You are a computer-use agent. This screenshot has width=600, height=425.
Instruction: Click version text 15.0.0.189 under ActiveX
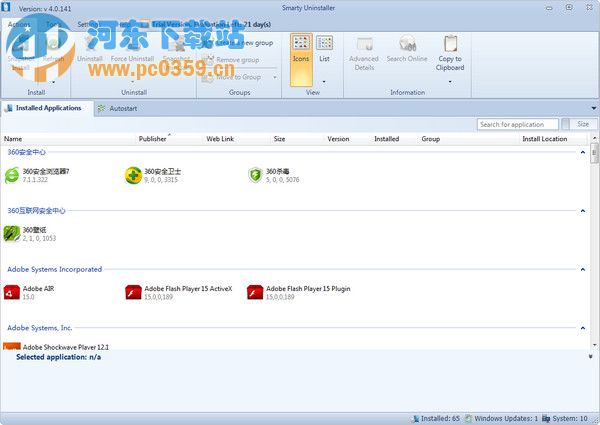point(158,297)
